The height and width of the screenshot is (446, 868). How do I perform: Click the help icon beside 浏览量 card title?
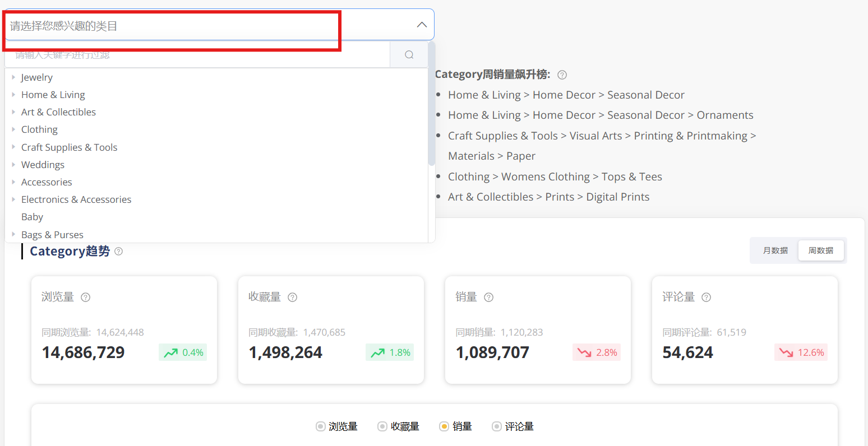tap(85, 298)
